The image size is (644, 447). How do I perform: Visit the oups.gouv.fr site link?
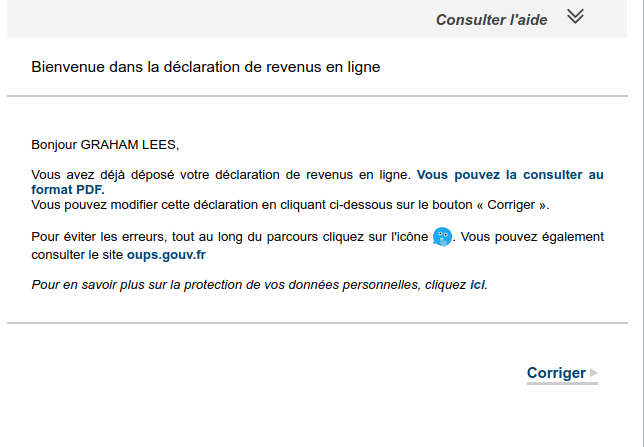(x=166, y=255)
